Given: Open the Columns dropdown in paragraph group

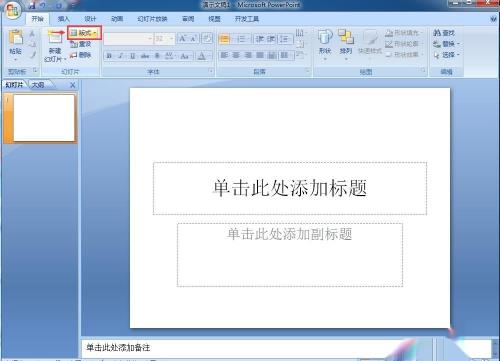Looking at the screenshot, I should coord(285,55).
